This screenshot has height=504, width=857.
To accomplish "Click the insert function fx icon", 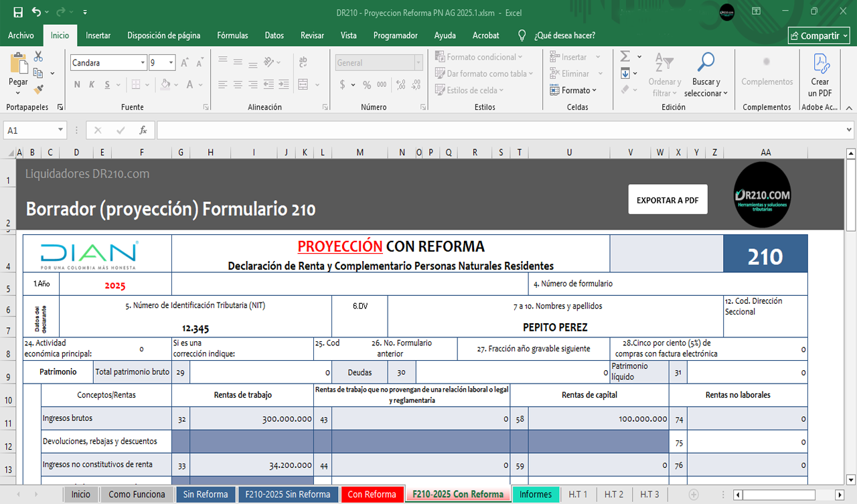I will [x=143, y=131].
